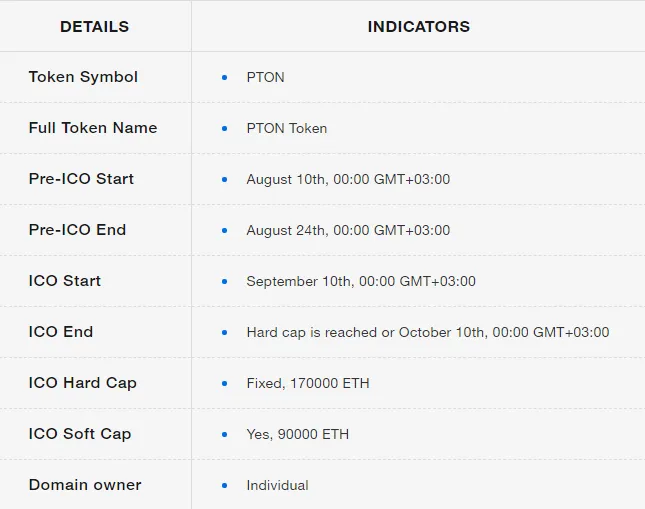Screen dimensions: 645x509
Task: Select the ICO Soft Cap label
Action: click(x=80, y=434)
